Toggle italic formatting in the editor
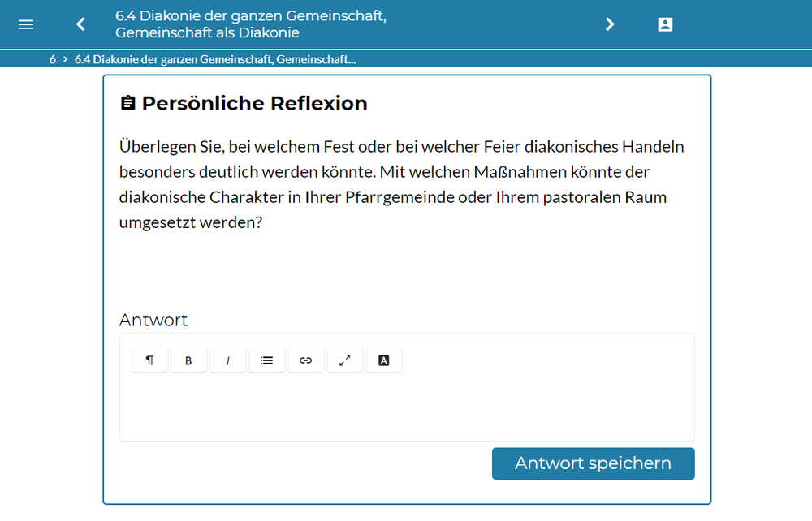The height and width of the screenshot is (521, 812). coord(228,360)
